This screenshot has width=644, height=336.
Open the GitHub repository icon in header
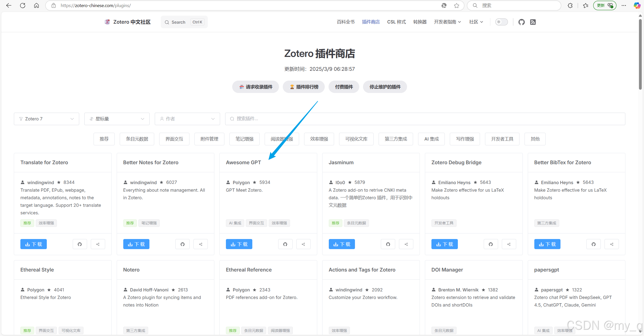point(521,22)
